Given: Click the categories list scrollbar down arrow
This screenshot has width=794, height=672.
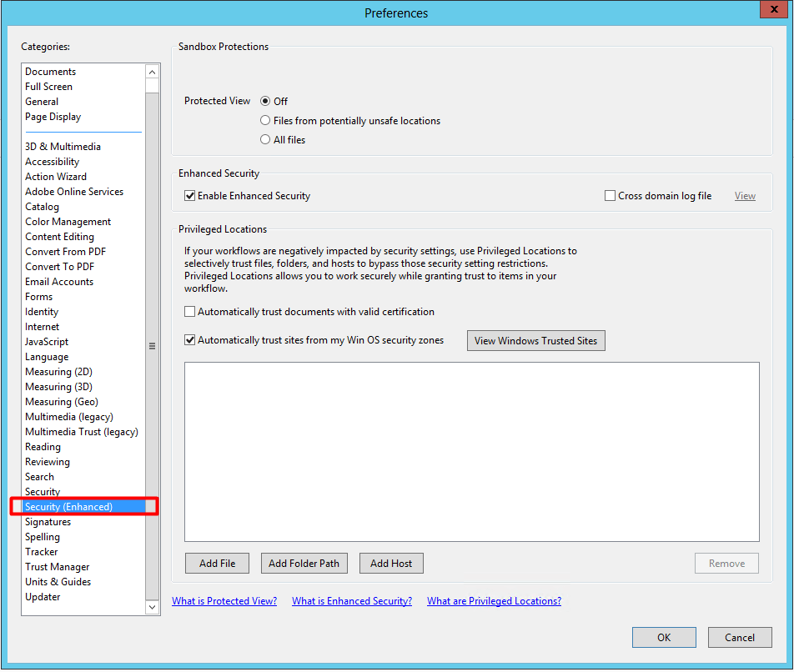Looking at the screenshot, I should click(x=152, y=608).
